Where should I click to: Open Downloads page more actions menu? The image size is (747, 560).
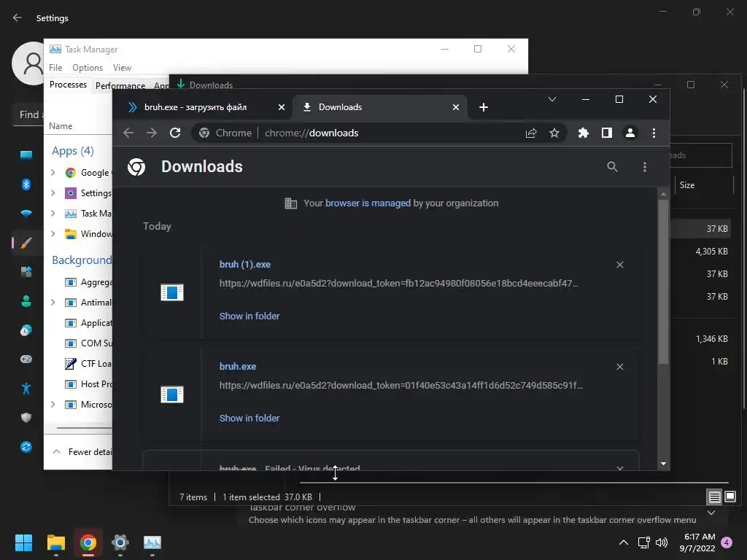[645, 167]
